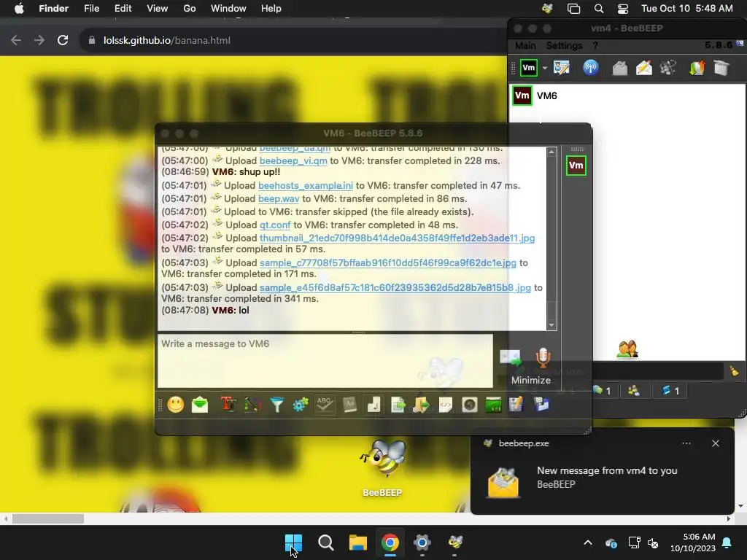
Task: Click the floppy with pencil save icon
Action: click(516, 405)
